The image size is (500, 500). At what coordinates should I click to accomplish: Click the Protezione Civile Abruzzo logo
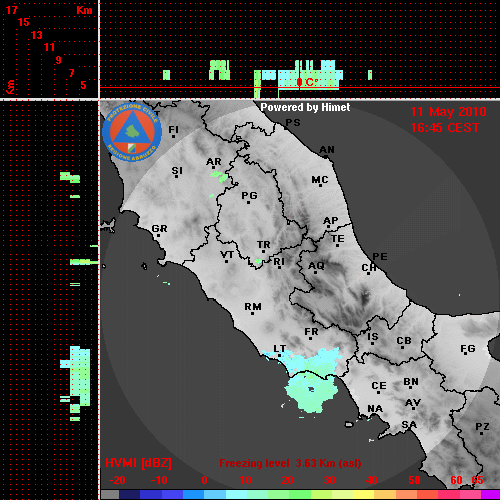(x=132, y=132)
